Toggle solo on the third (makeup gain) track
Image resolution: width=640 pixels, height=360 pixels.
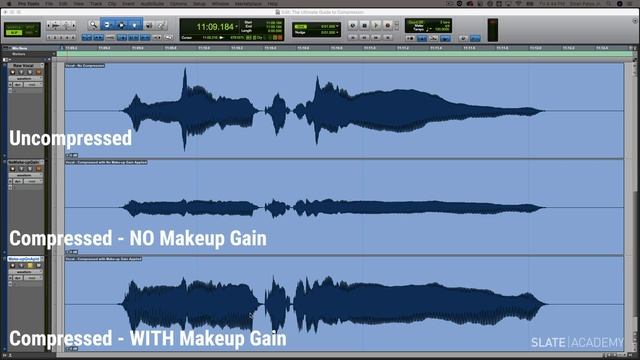point(30,266)
